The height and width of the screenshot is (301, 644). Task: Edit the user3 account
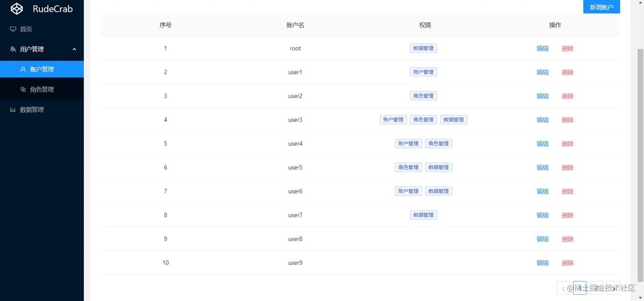click(x=543, y=120)
